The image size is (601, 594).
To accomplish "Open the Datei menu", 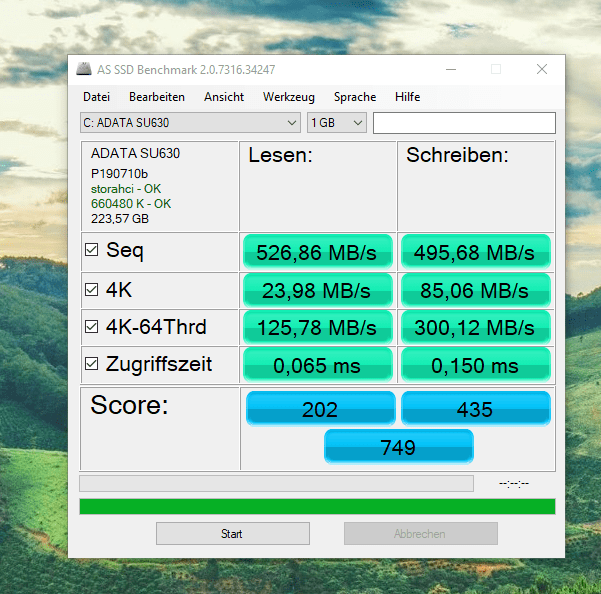I will 97,97.
